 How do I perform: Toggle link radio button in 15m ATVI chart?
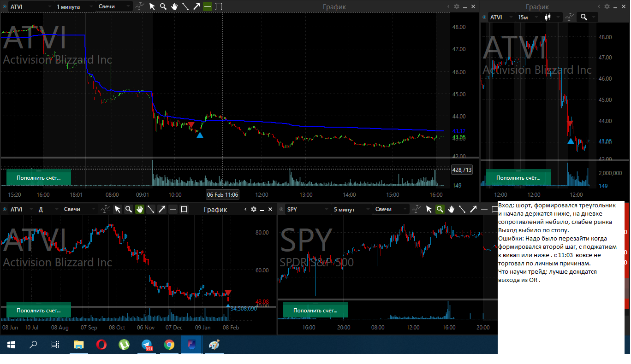(x=484, y=17)
